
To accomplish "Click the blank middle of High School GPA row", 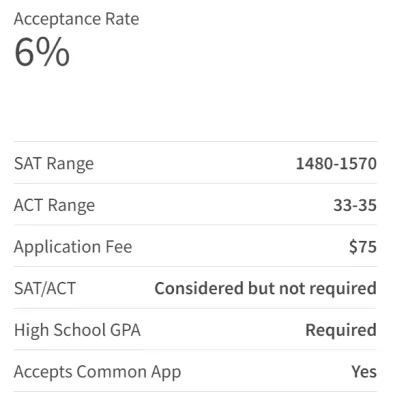I will [223, 330].
